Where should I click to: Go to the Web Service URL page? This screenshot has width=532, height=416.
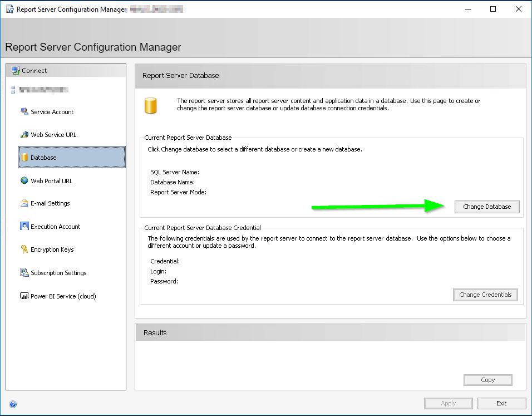53,135
